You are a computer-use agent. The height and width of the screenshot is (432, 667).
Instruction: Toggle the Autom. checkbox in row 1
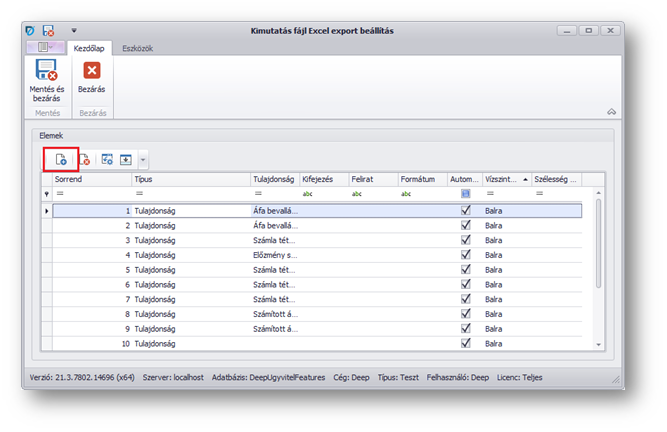coord(465,211)
